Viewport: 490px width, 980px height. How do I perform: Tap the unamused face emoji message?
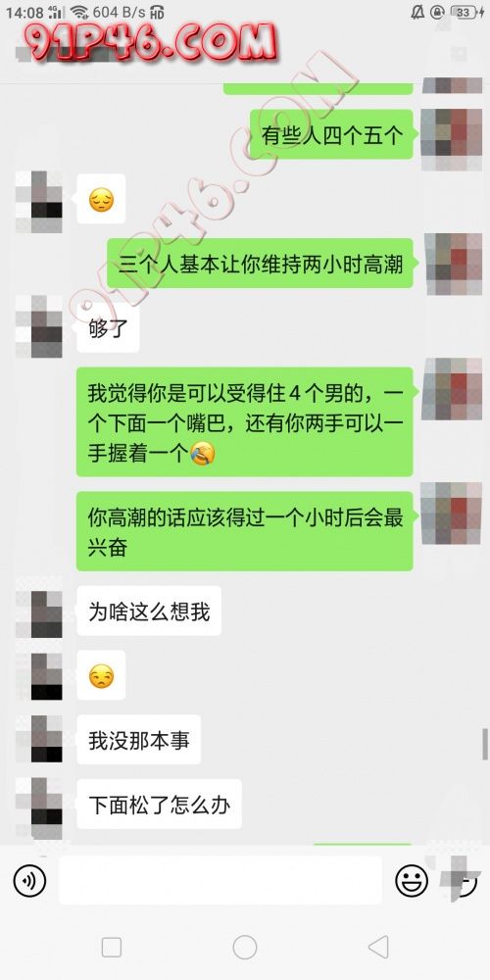(x=101, y=675)
